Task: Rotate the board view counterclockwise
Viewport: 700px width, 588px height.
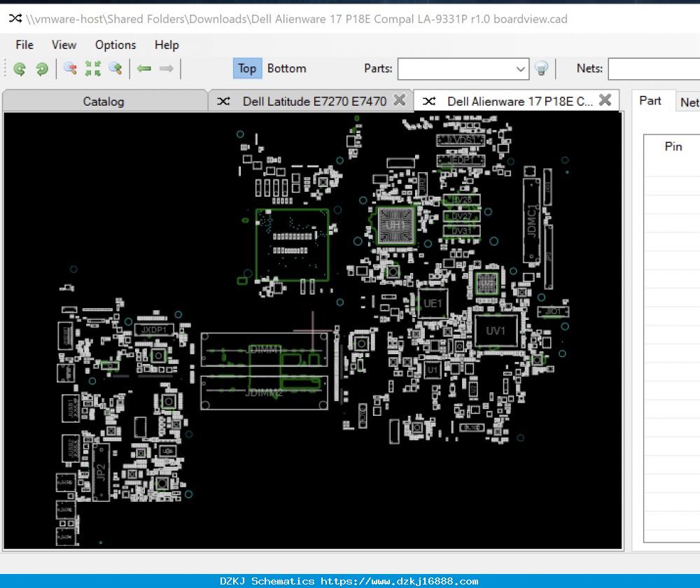Action: 20,69
